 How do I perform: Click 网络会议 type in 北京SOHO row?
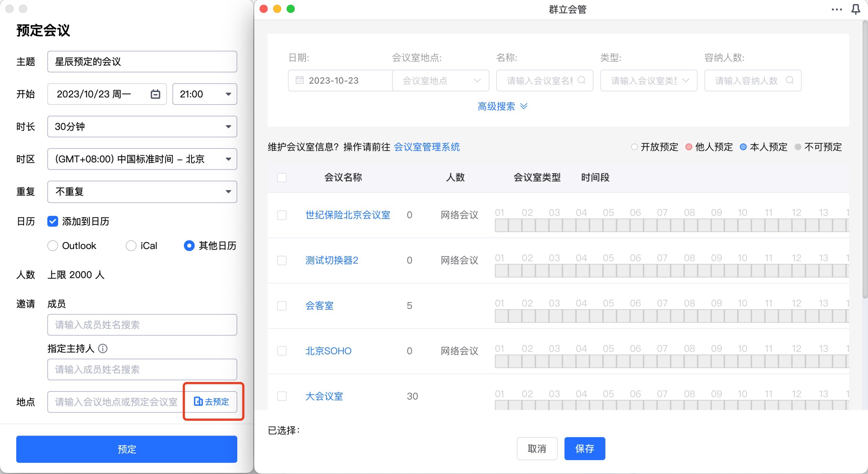point(460,351)
